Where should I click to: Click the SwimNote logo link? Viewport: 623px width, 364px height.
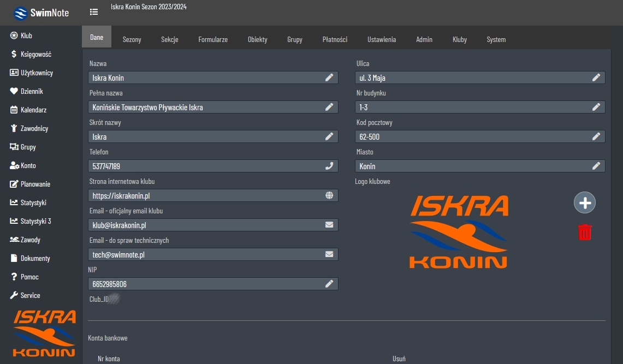[41, 13]
